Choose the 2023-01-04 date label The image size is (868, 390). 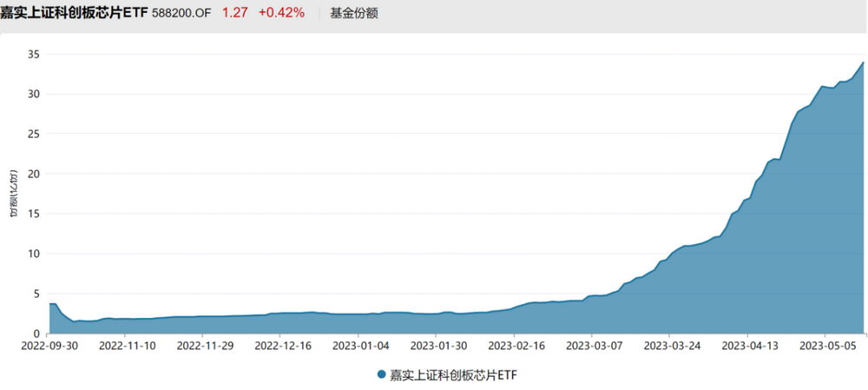click(x=360, y=345)
